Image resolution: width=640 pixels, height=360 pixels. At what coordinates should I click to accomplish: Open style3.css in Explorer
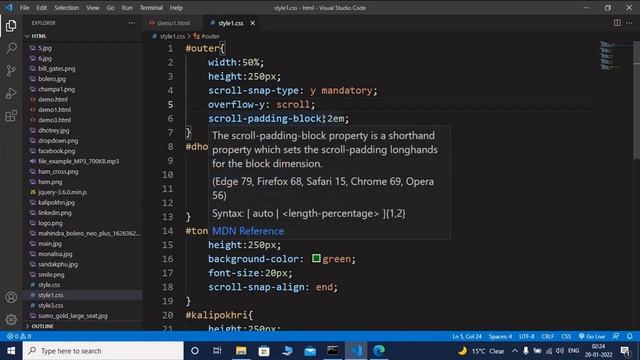[x=51, y=305]
